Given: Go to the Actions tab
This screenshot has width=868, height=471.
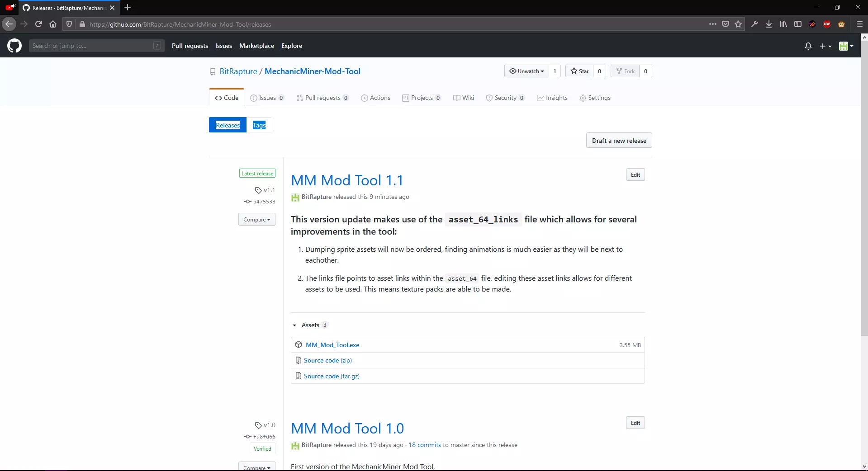Looking at the screenshot, I should (375, 98).
